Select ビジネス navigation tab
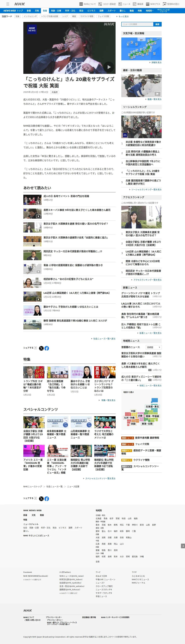The width and height of the screenshot is (185, 644). pyautogui.click(x=91, y=11)
